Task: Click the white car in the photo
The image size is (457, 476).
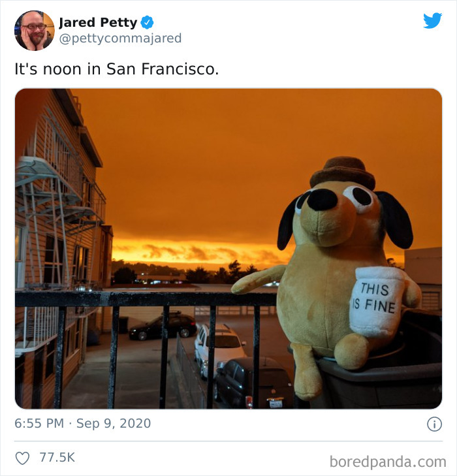Action: click(219, 349)
